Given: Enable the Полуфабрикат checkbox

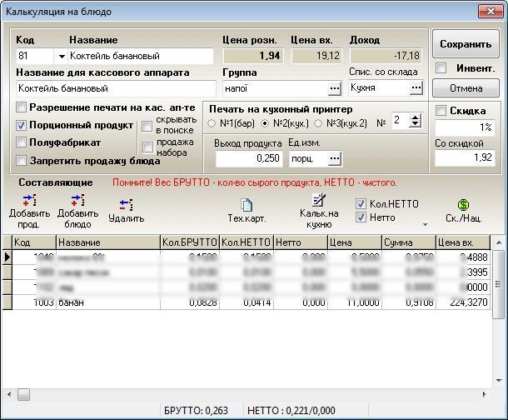Looking at the screenshot, I should point(21,142).
